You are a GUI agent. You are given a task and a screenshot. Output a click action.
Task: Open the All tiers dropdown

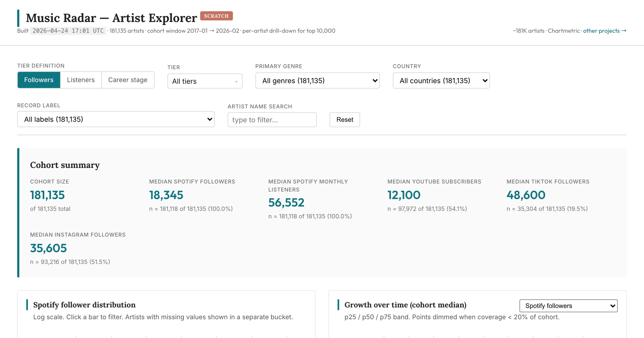point(205,81)
